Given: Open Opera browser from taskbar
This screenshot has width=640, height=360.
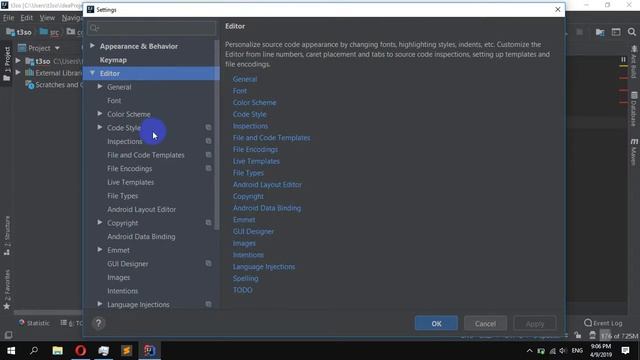Looking at the screenshot, I should pyautogui.click(x=80, y=351).
